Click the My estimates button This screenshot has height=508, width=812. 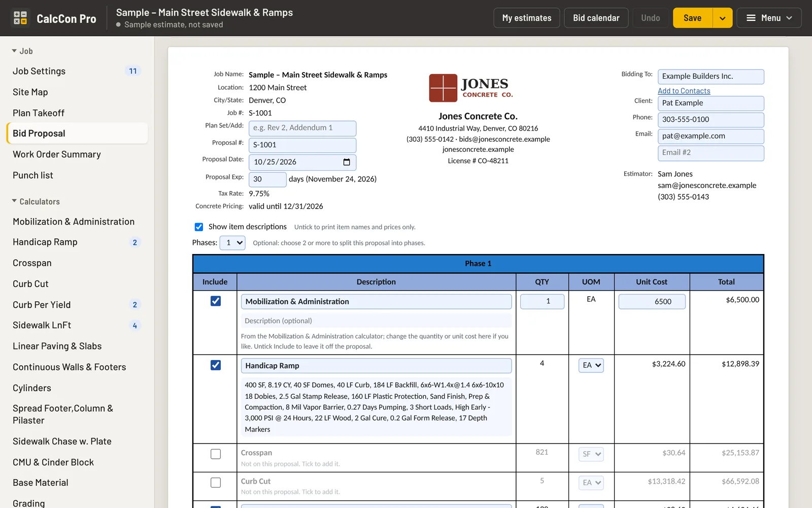(527, 18)
